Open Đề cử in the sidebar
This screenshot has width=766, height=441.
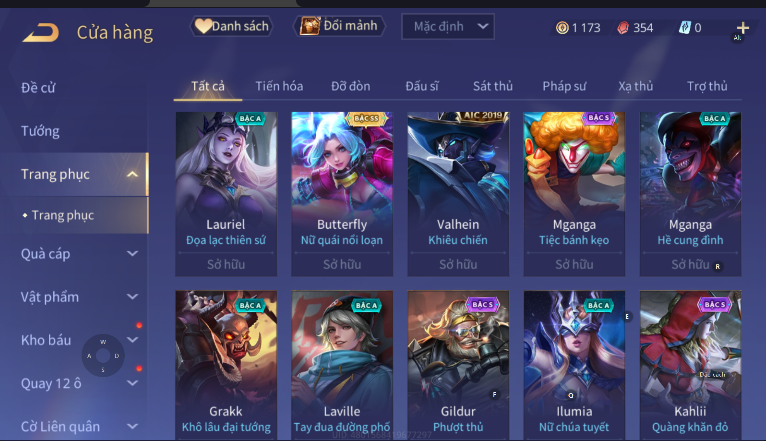tap(38, 88)
